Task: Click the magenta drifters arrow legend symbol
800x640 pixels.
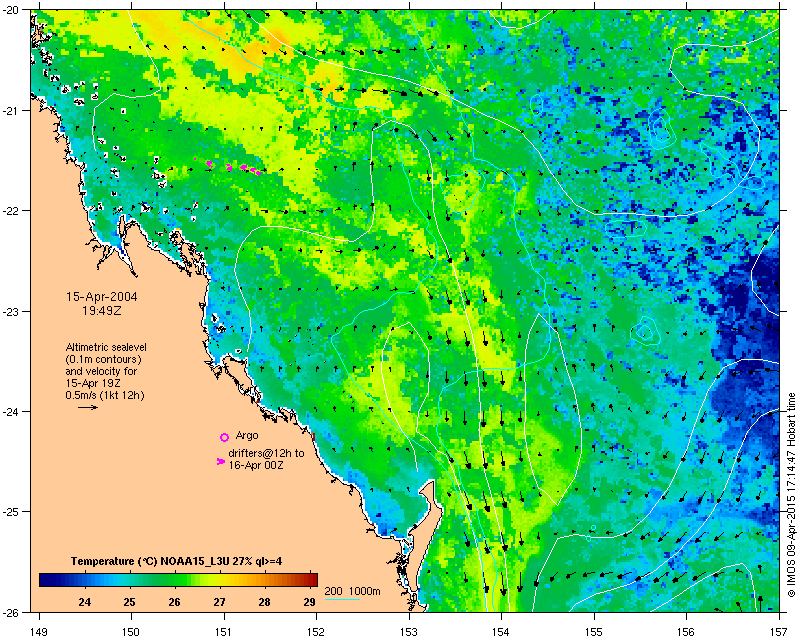Action: click(220, 461)
